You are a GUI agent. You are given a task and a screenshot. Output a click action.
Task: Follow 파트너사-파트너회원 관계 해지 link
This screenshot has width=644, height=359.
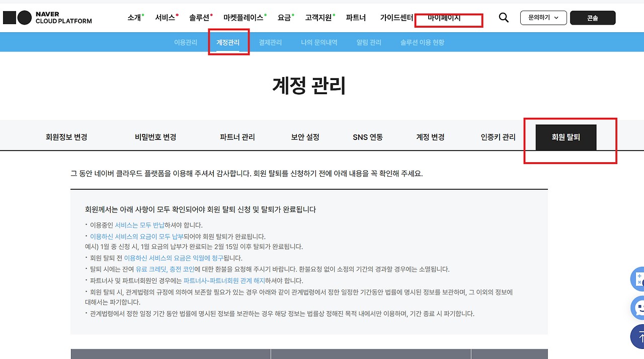[x=224, y=280]
